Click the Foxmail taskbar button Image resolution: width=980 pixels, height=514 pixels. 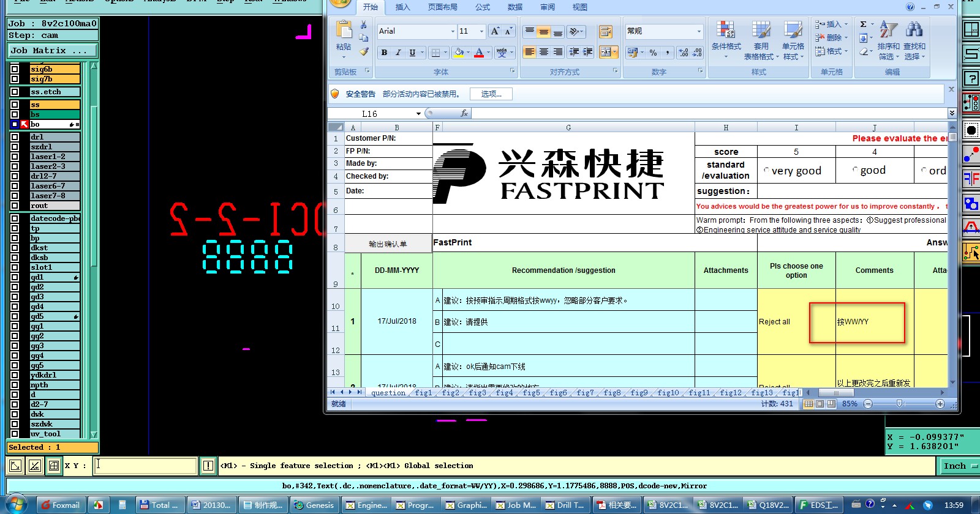point(60,505)
